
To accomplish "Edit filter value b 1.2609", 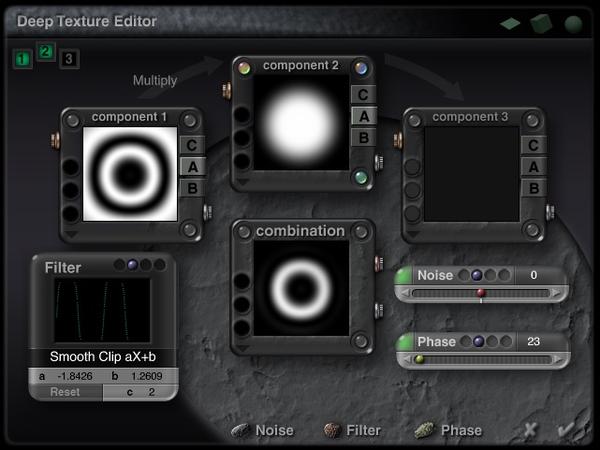I will tap(140, 376).
